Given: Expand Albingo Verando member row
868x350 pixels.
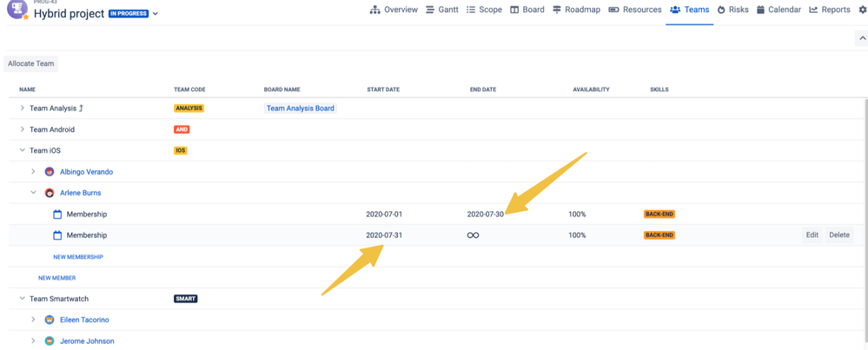Looking at the screenshot, I should [x=33, y=172].
